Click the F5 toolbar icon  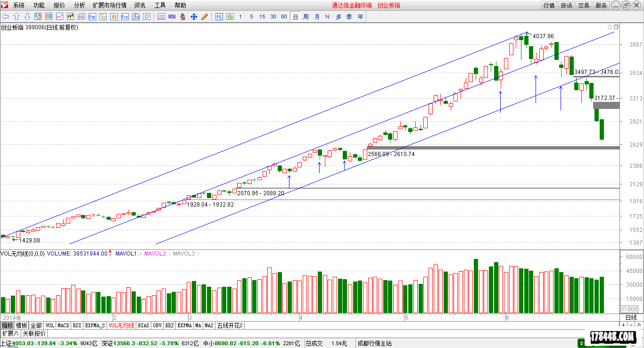pos(219,17)
